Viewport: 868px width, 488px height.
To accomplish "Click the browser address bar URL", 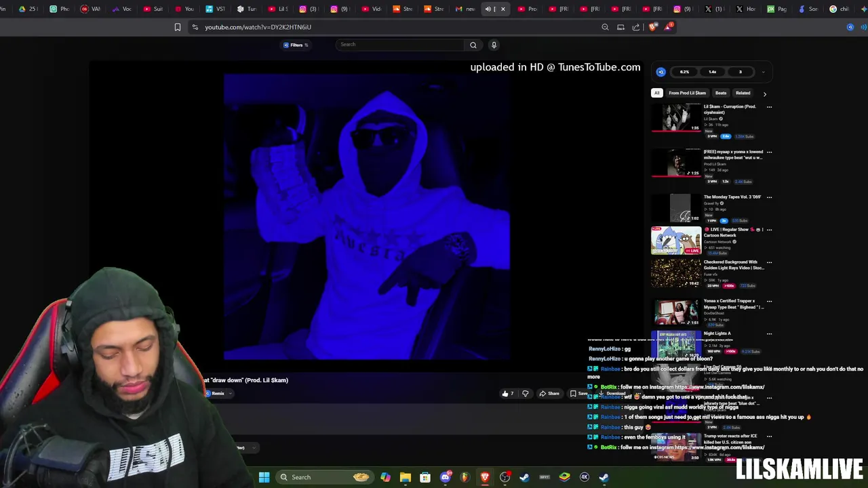I will (x=258, y=27).
